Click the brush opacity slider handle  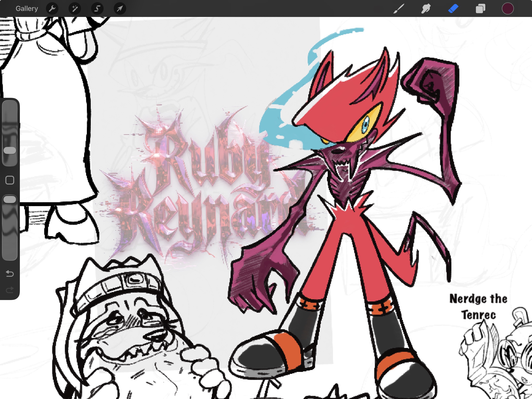(x=10, y=199)
